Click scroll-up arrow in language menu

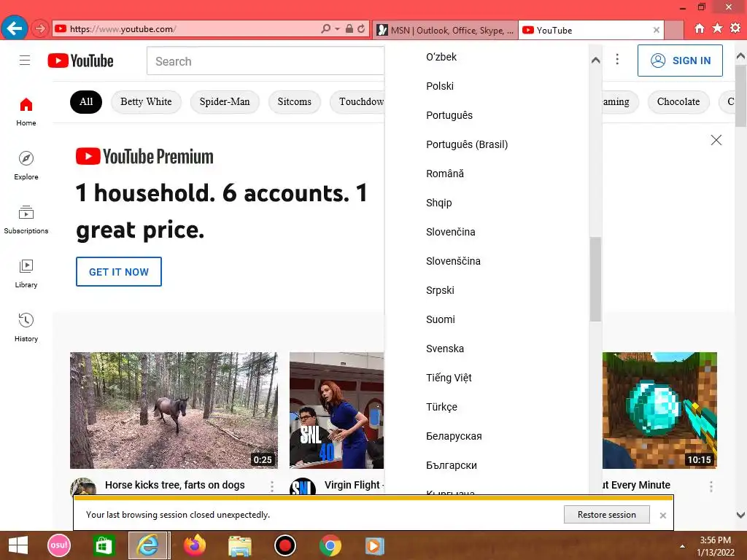coord(595,60)
